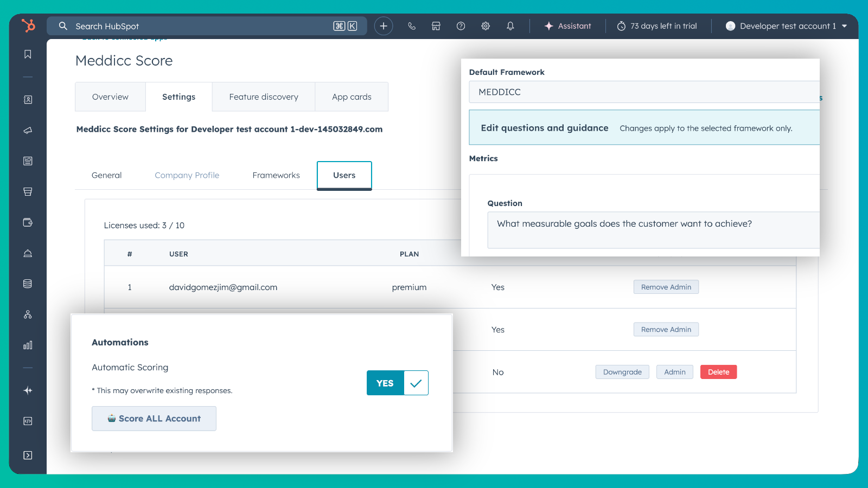Open the HubSpot Marketplace icon
868x488 pixels.
[x=436, y=25]
